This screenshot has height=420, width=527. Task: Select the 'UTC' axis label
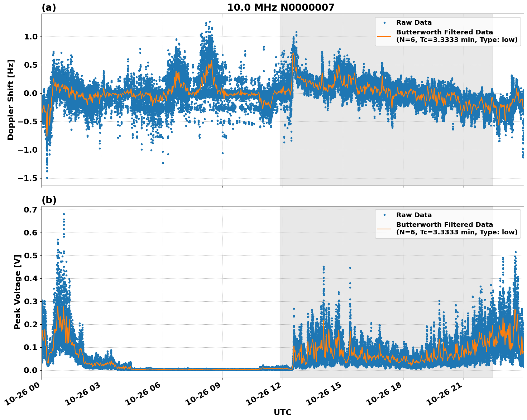click(282, 412)
